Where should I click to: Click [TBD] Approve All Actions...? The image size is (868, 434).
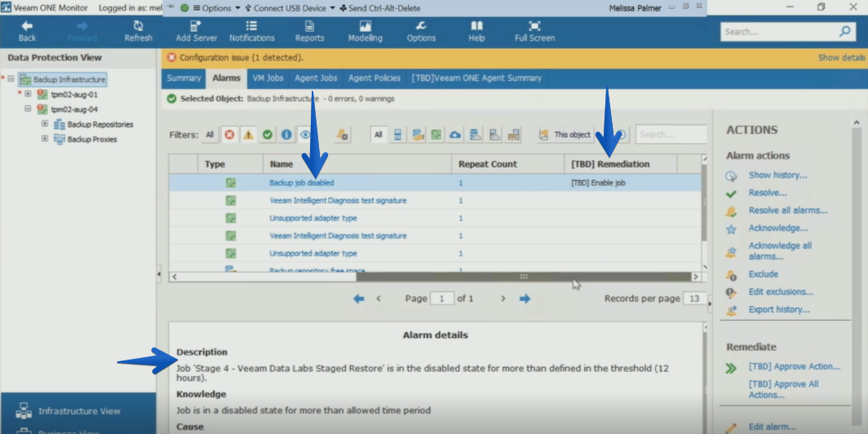point(783,389)
